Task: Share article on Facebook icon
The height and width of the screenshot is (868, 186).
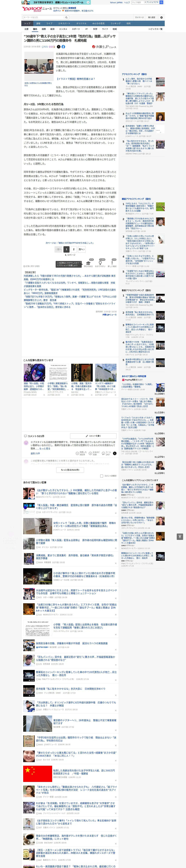Action: pyautogui.click(x=63, y=47)
